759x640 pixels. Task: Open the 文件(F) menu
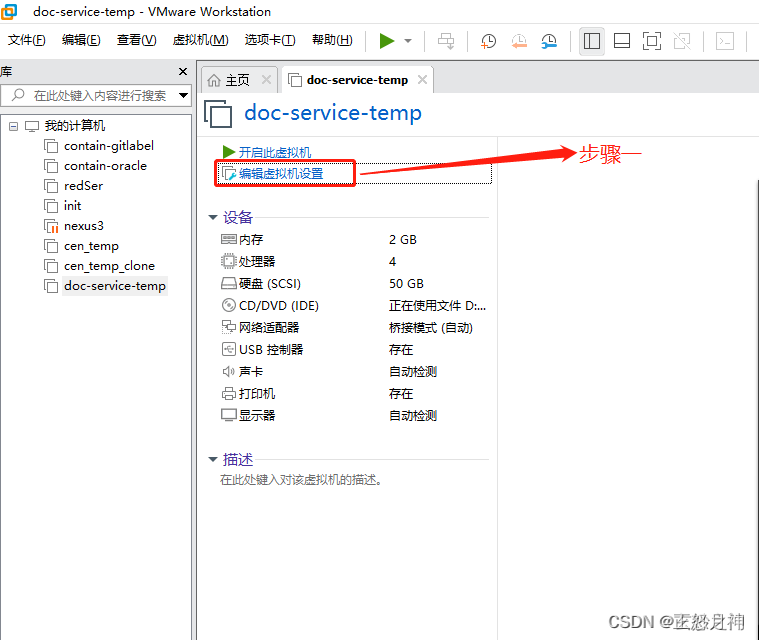(27, 40)
